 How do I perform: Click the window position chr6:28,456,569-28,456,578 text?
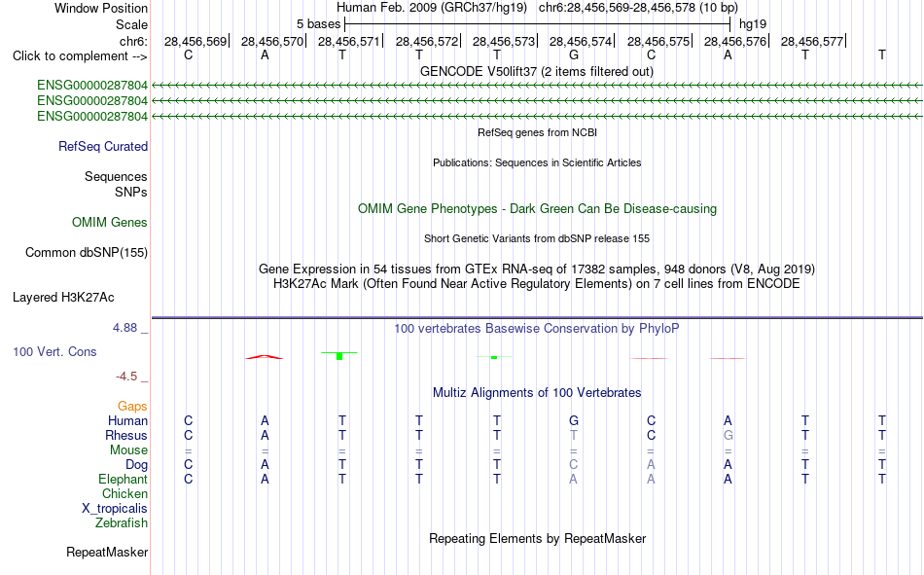point(638,8)
